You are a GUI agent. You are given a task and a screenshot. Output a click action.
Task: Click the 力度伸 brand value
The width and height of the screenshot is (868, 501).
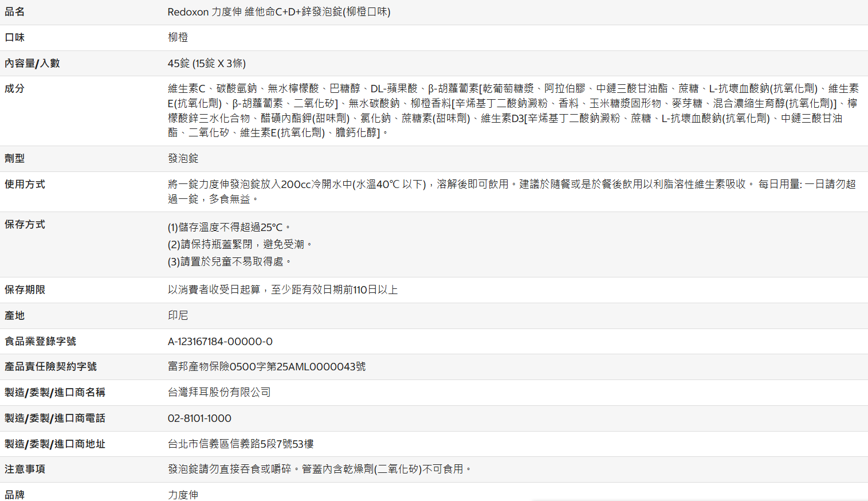pos(183,494)
